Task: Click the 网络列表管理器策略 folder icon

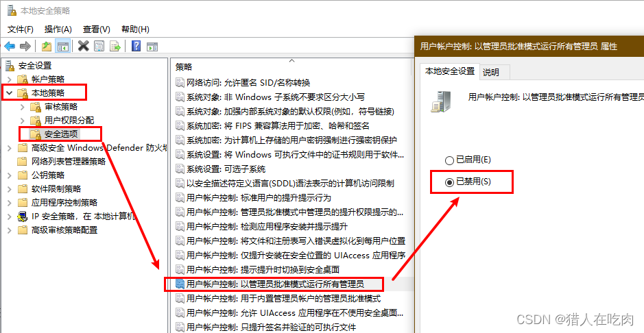Action: [22, 162]
